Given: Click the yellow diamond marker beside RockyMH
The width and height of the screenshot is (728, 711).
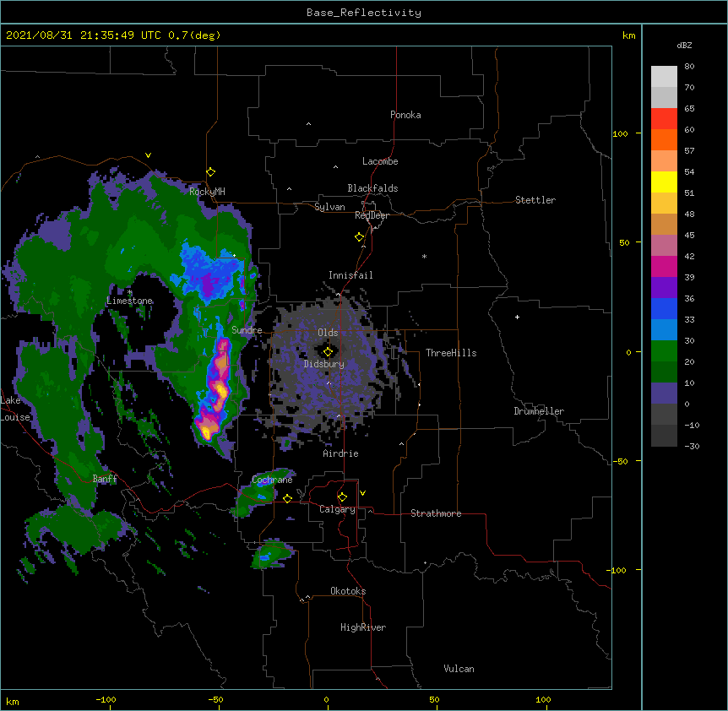Looking at the screenshot, I should tap(211, 172).
